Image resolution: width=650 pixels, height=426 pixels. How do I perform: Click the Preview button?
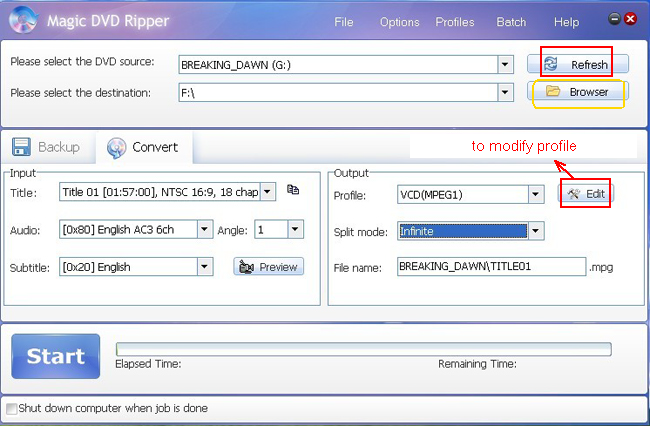[269, 267]
